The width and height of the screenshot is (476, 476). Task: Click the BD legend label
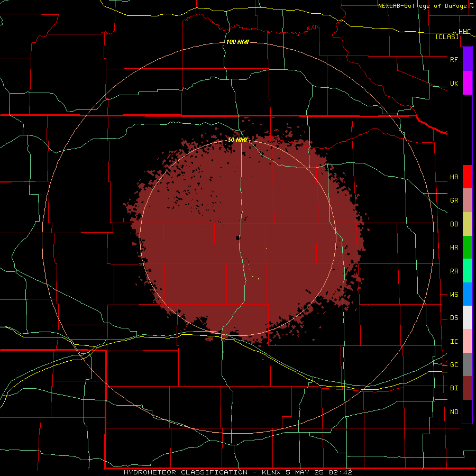coord(454,224)
